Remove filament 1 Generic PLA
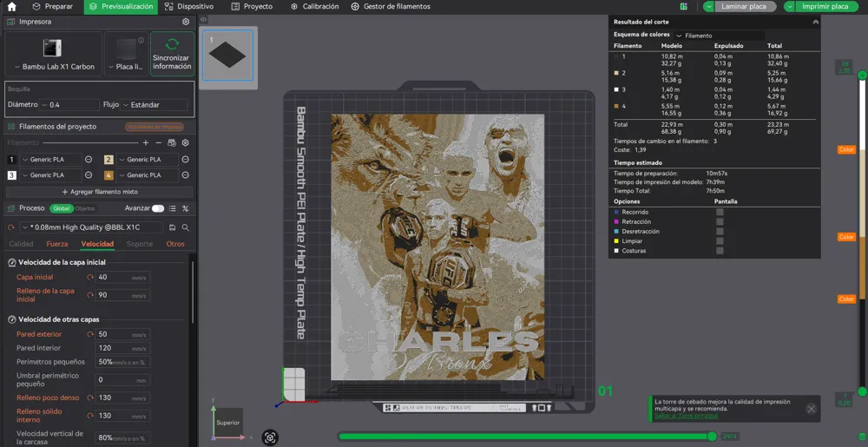This screenshot has width=868, height=447. pyautogui.click(x=89, y=160)
